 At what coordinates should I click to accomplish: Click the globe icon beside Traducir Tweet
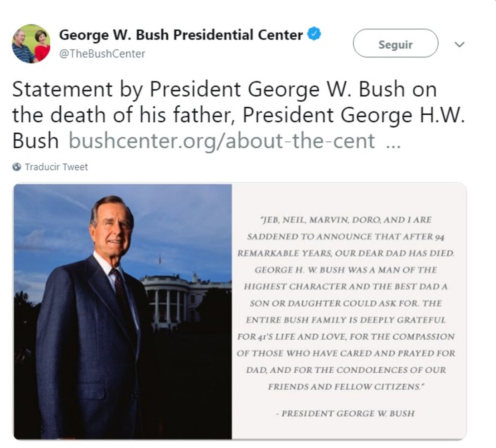(x=17, y=167)
